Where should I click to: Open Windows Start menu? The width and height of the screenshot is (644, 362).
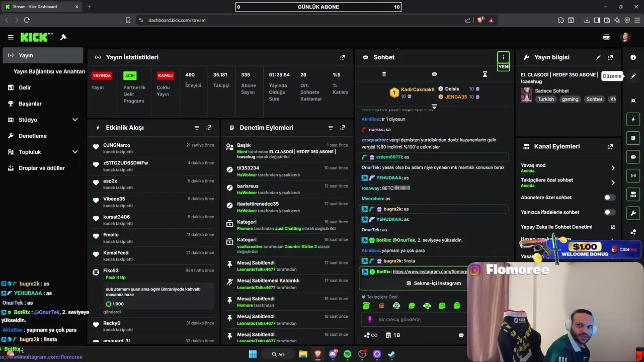pos(253,354)
